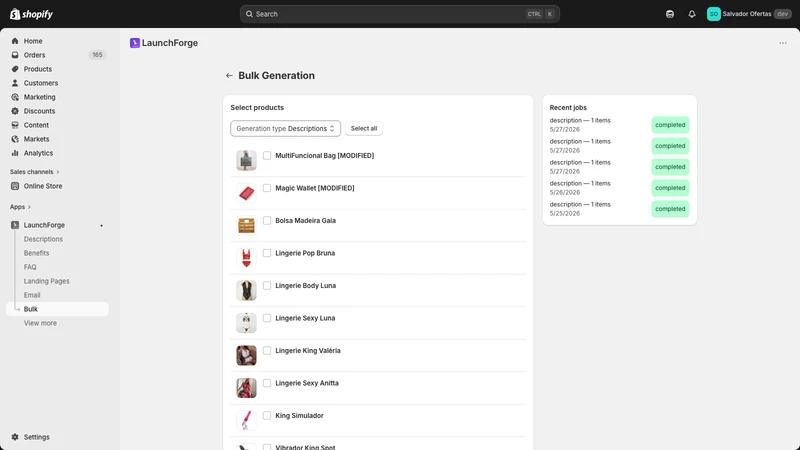Click the Content icon in sidebar

[x=15, y=125]
